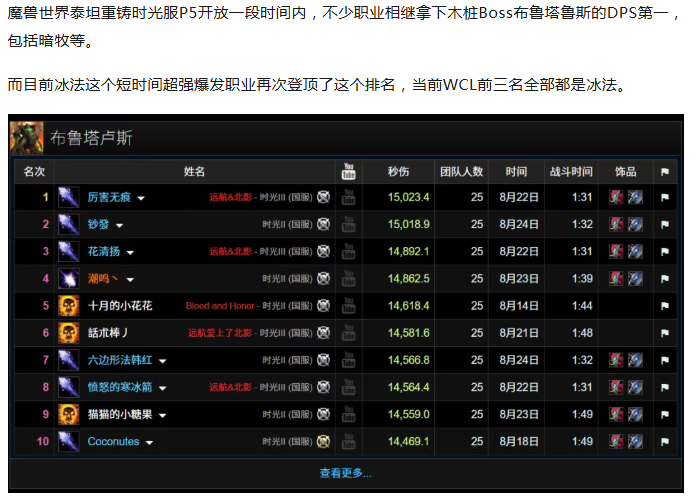Viewport: 696px width, 500px height.
Task: Click flag icon in table header
Action: pyautogui.click(x=664, y=172)
